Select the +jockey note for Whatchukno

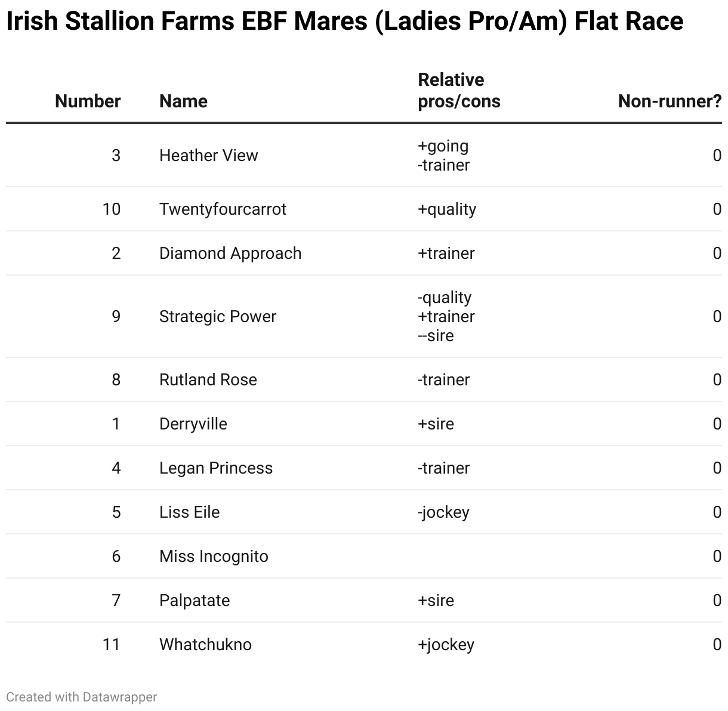point(446,645)
